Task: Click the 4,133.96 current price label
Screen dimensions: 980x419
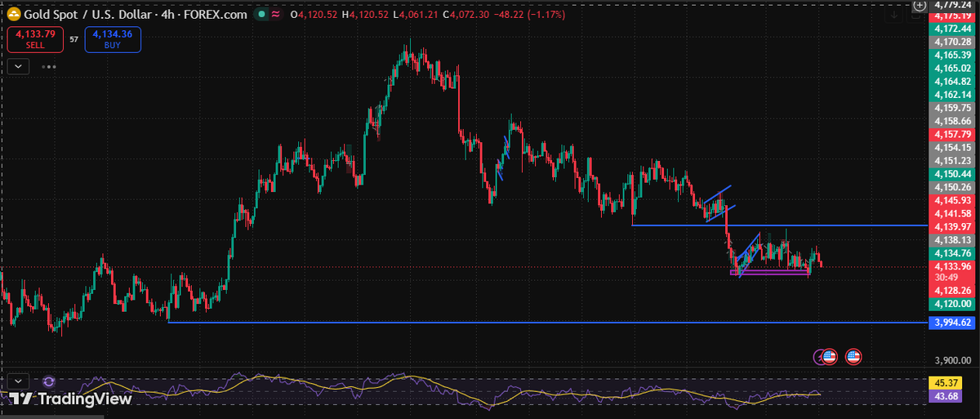Action: [x=952, y=266]
